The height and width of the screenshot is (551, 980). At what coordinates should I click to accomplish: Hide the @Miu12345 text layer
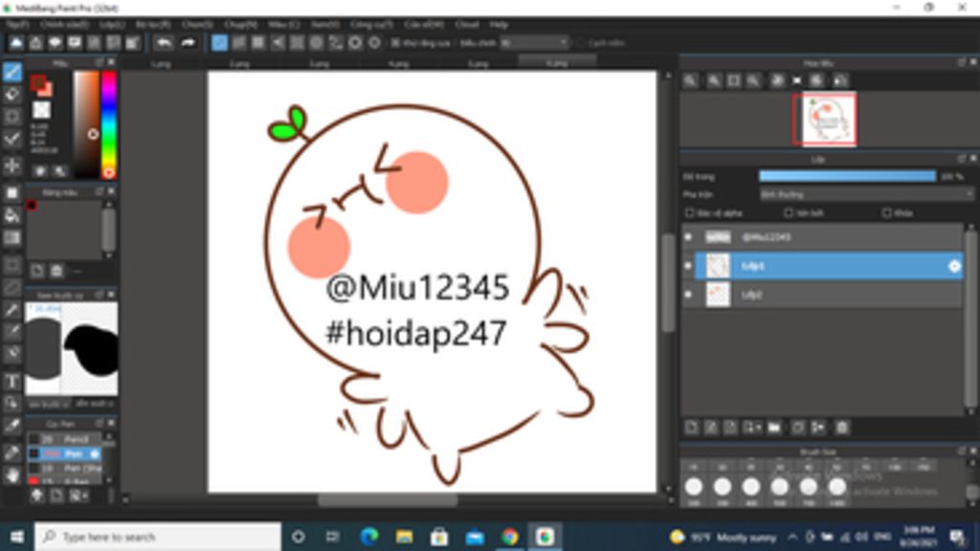tap(688, 237)
